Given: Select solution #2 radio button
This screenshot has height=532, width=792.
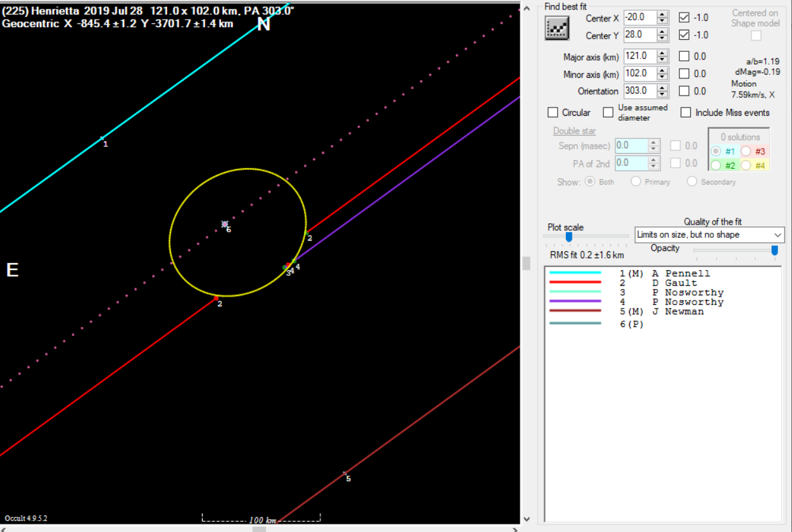Looking at the screenshot, I should click(x=717, y=166).
